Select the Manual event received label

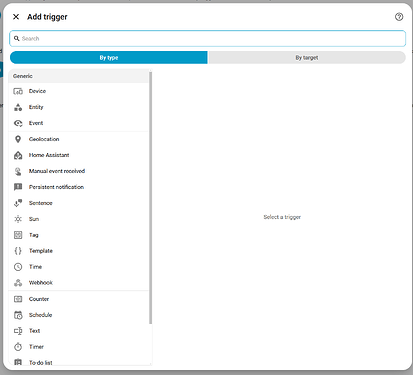click(57, 171)
